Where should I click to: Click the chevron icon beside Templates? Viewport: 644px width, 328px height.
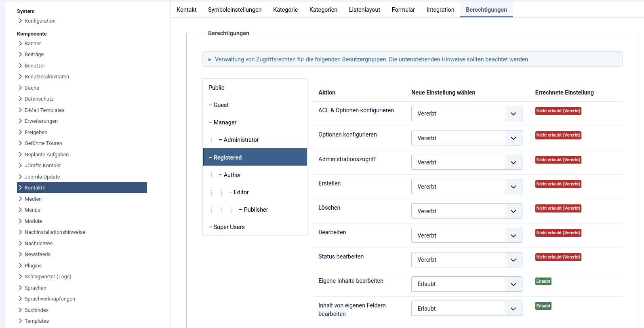(x=20, y=321)
